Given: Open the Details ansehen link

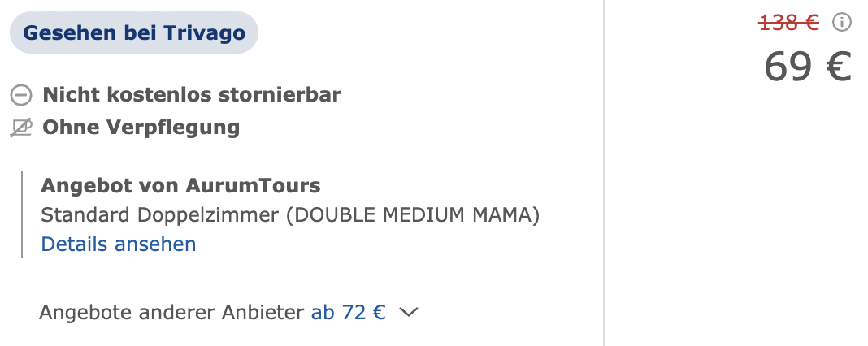Looking at the screenshot, I should pyautogui.click(x=119, y=244).
